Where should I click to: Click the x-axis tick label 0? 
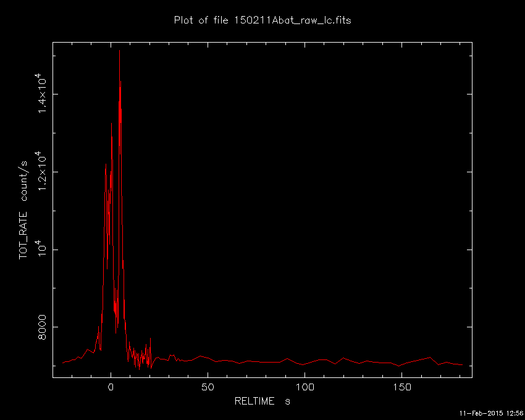[x=111, y=387]
